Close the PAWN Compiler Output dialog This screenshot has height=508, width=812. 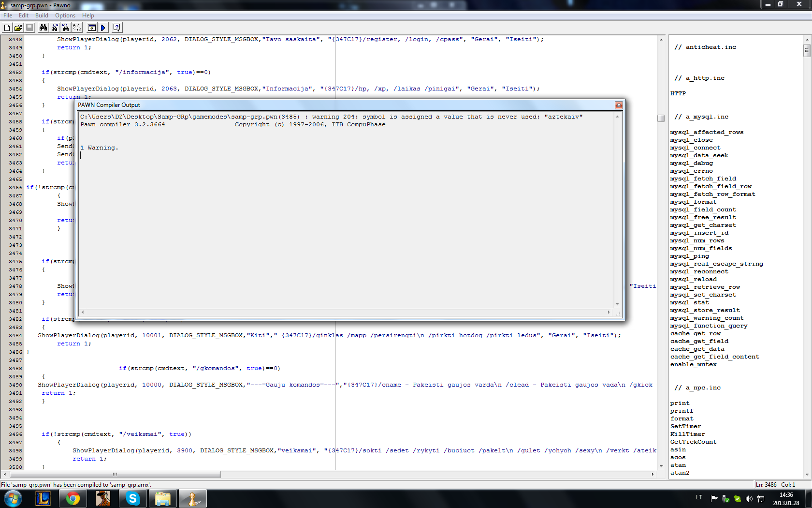619,105
